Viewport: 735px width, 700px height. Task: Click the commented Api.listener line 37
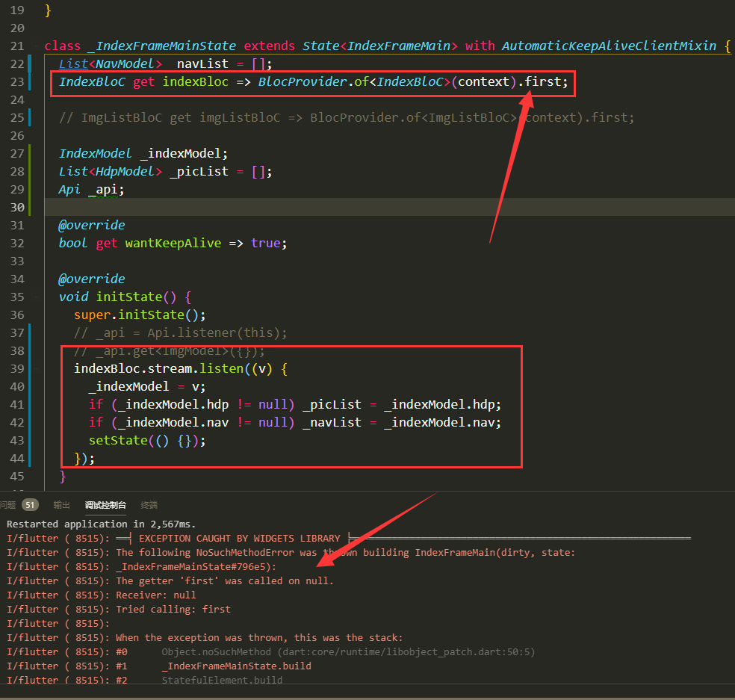click(181, 333)
